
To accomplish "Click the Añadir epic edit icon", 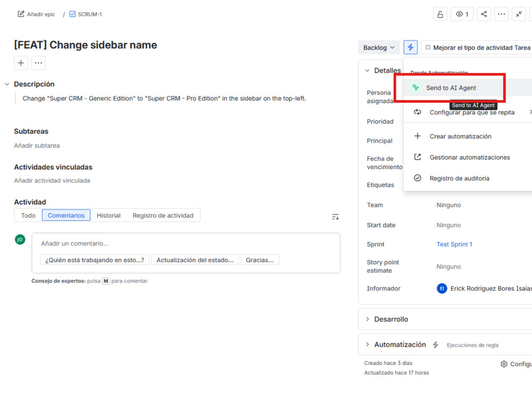I will 21,14.
